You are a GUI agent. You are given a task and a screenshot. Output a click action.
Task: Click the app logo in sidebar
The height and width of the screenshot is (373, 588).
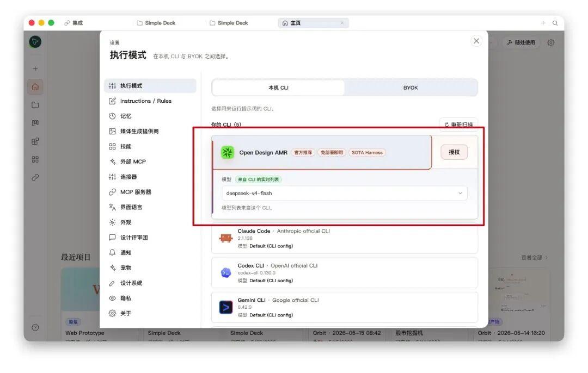(35, 42)
